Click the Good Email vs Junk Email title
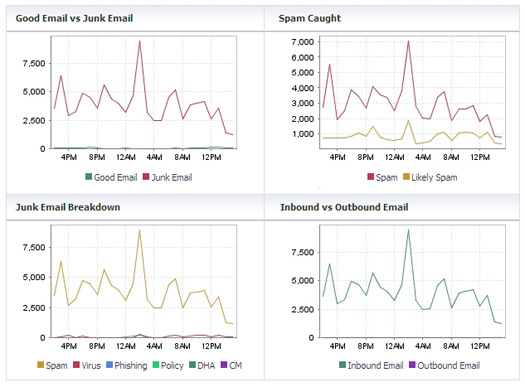The image size is (525, 387). click(x=74, y=18)
